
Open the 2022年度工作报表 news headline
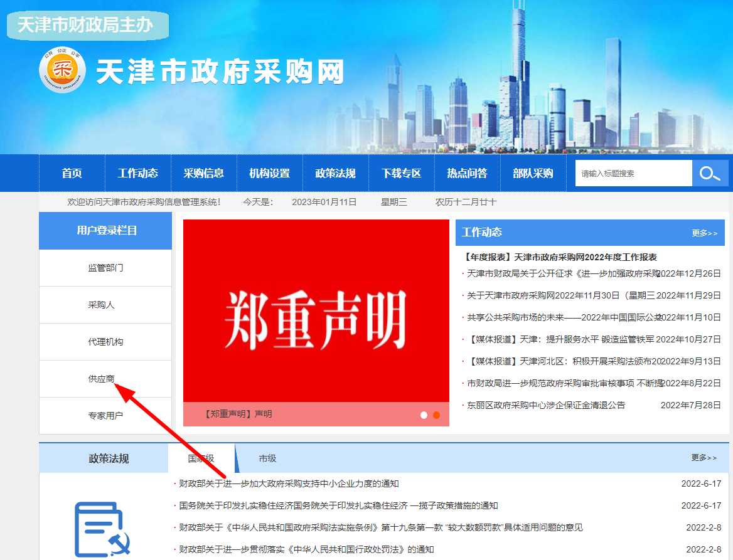[x=560, y=257]
